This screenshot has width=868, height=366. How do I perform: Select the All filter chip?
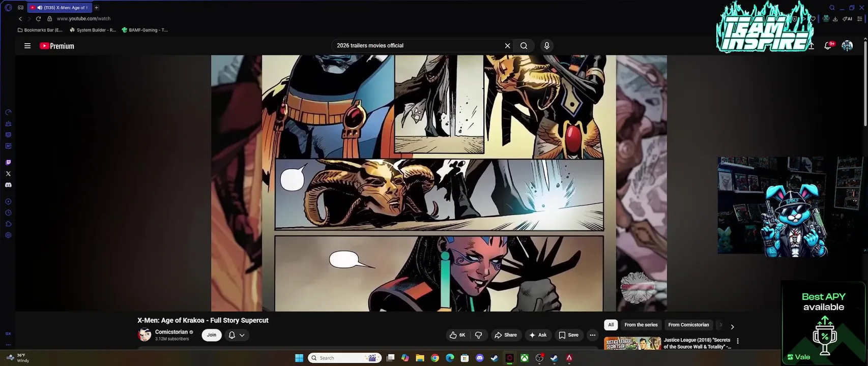611,325
